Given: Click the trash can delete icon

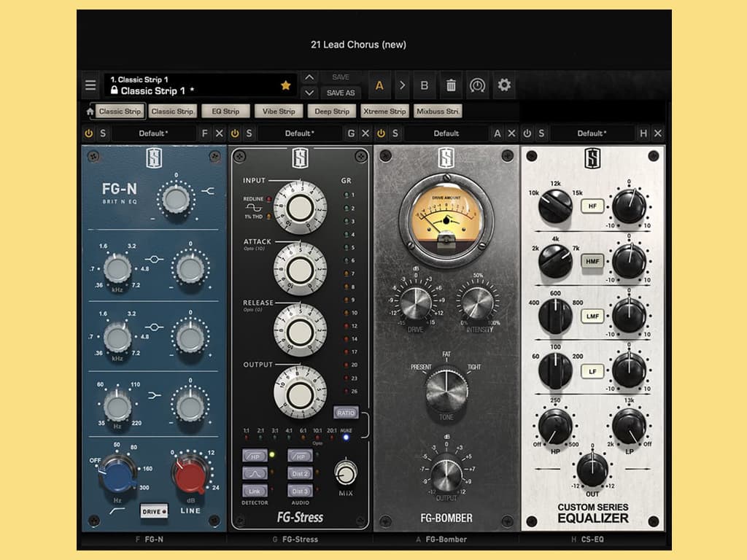Looking at the screenshot, I should pos(451,85).
